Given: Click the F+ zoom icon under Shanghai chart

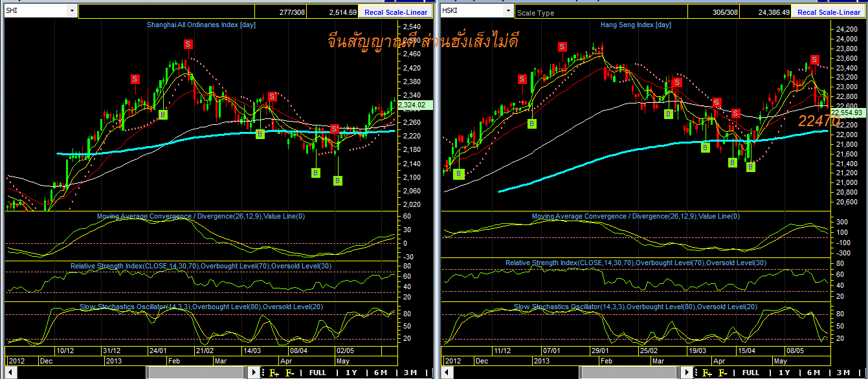Looking at the screenshot, I should pyautogui.click(x=274, y=373).
